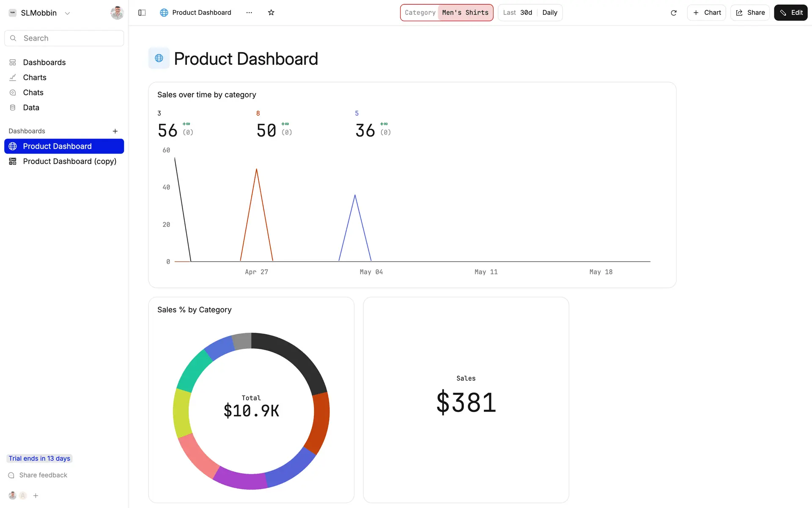Click the globe icon beside dashboard title
This screenshot has height=508, width=812.
[x=159, y=58]
